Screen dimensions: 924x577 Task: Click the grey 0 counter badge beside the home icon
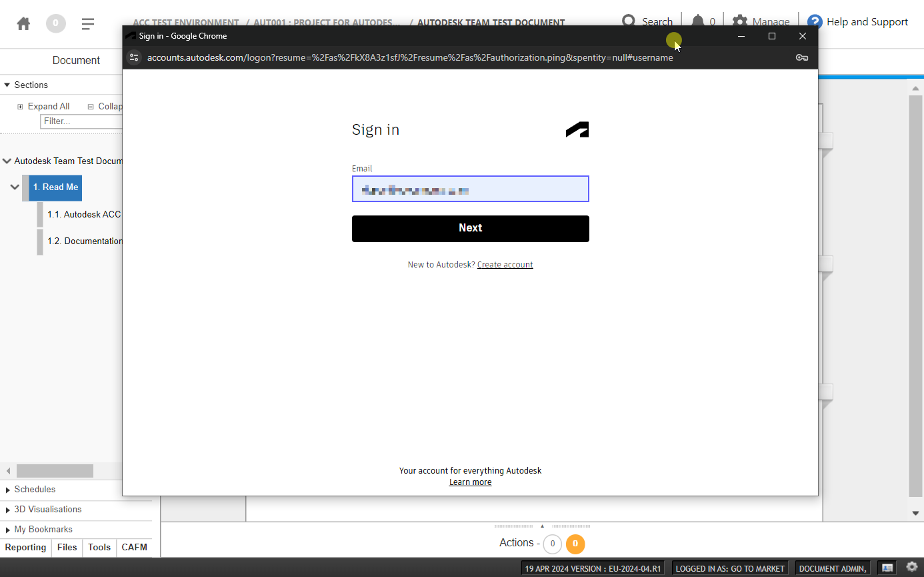click(55, 24)
